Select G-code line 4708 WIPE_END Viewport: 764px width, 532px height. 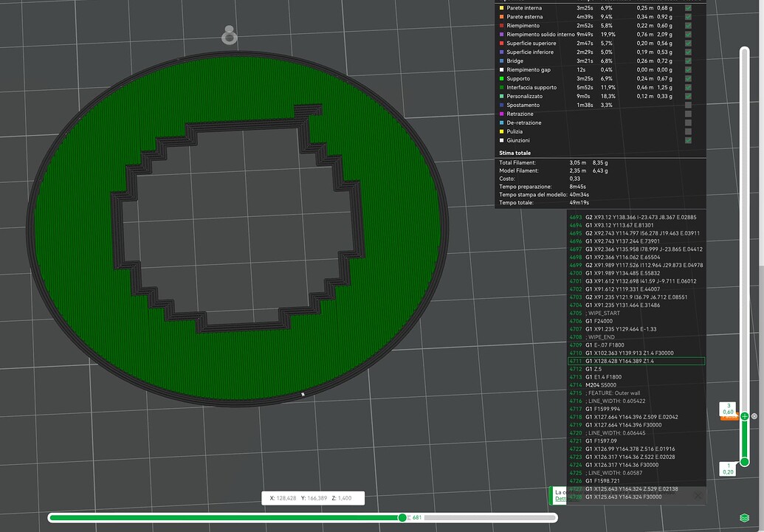[636, 337]
